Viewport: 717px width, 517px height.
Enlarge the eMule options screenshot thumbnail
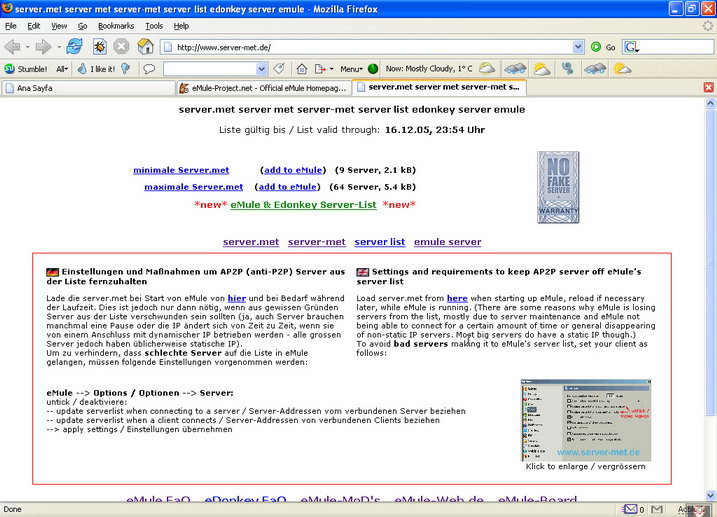click(586, 420)
